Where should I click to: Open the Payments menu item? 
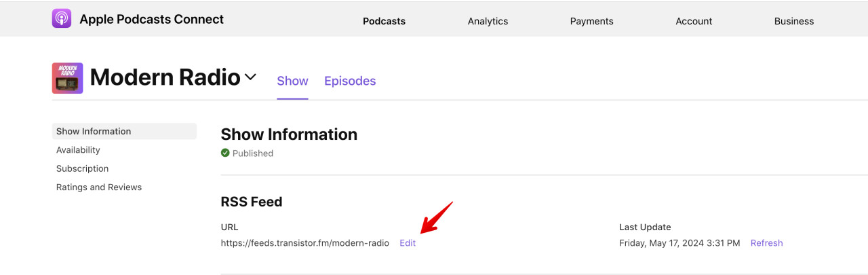pos(591,21)
